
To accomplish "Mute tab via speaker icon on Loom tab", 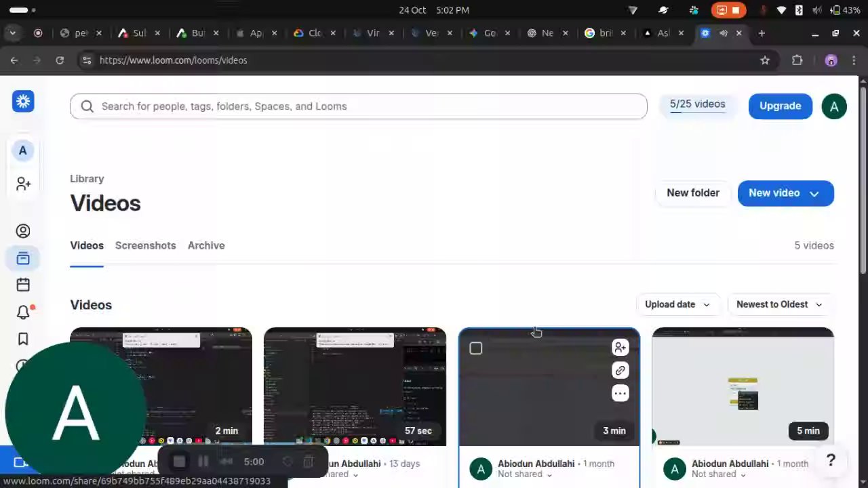I will 724,33.
